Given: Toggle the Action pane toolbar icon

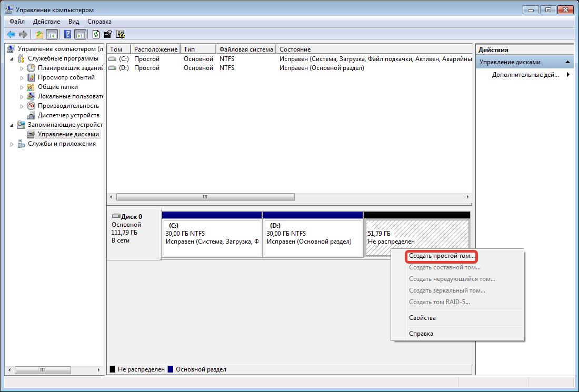Looking at the screenshot, I should pyautogui.click(x=80, y=35).
